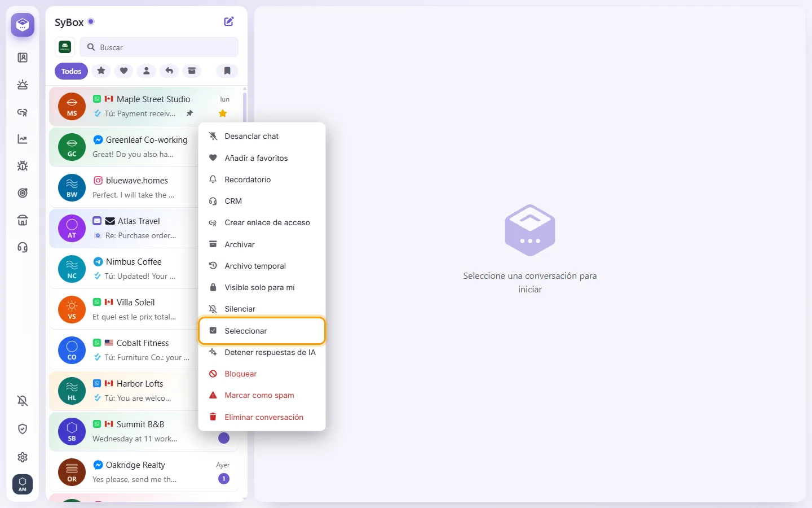
Task: Filter chats by archive box icon
Action: click(x=192, y=71)
